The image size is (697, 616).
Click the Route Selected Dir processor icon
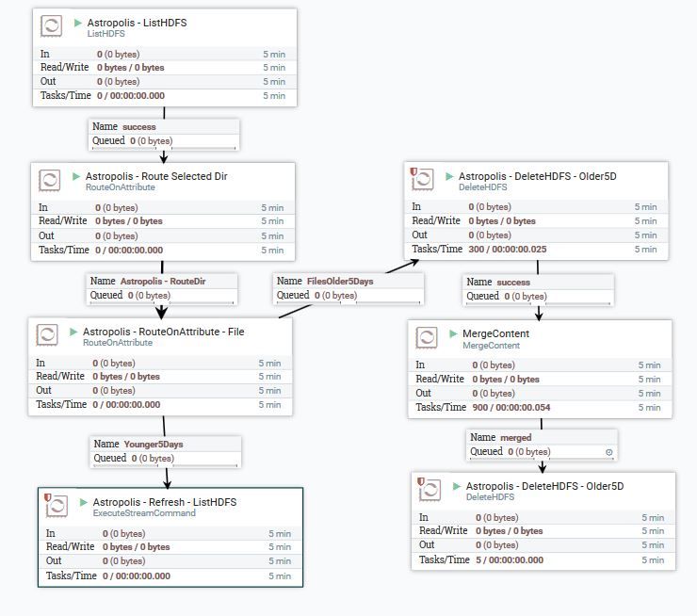coord(51,180)
